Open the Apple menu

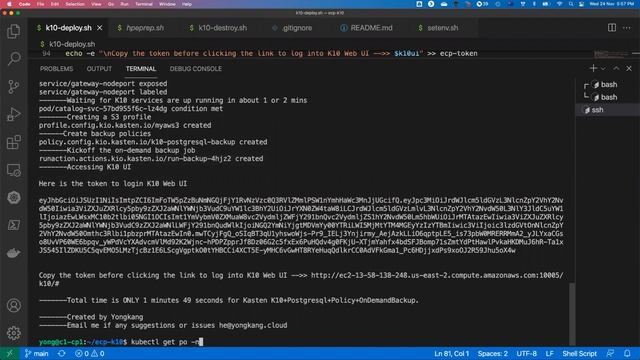9,4
